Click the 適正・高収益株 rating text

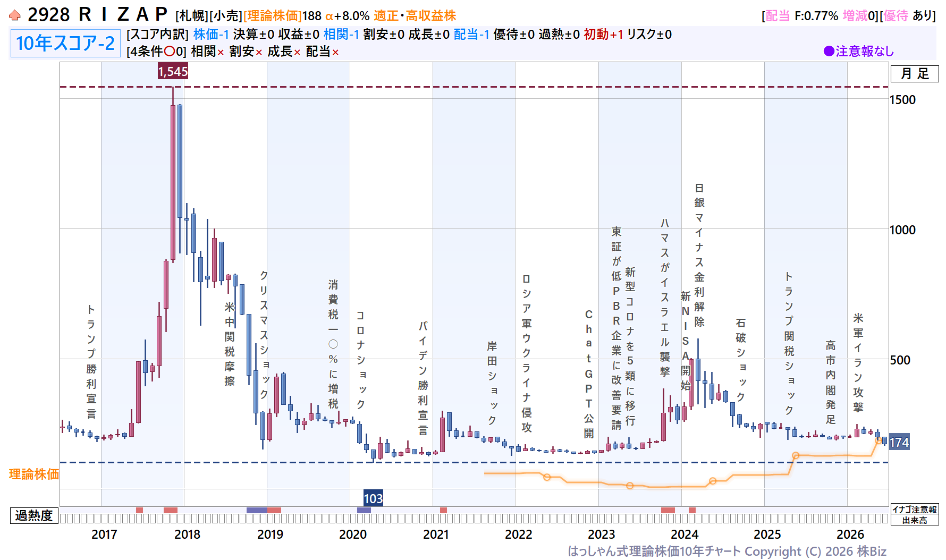tap(415, 16)
